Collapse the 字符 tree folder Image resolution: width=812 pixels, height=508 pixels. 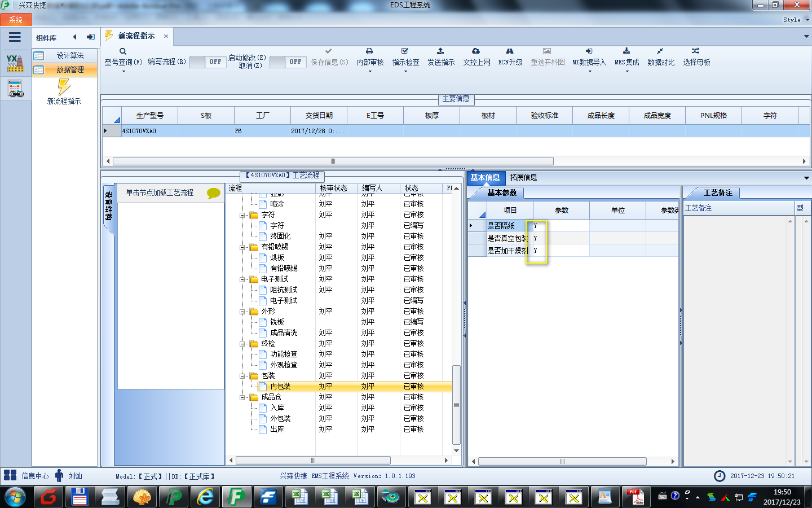tap(242, 215)
